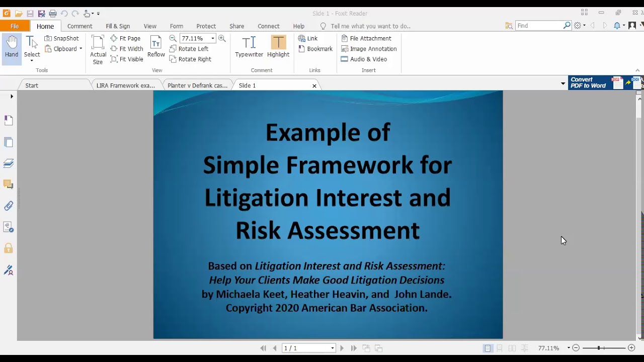Go to next page arrow

342,348
